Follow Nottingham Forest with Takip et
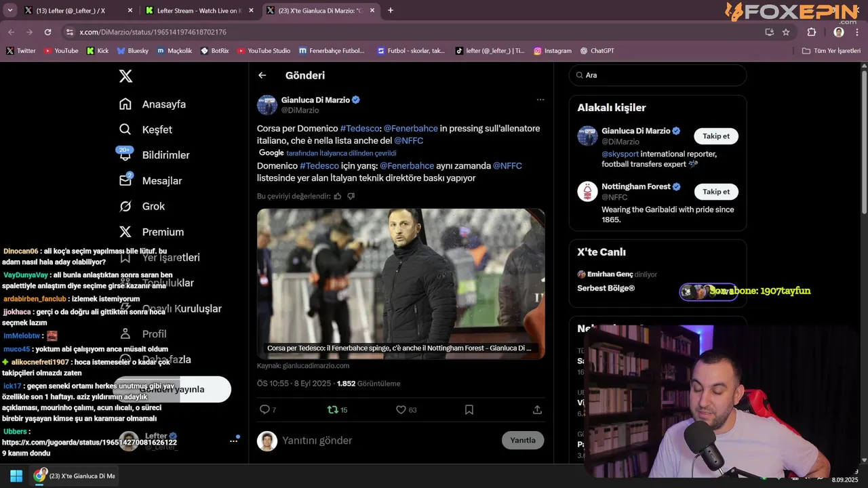The height and width of the screenshot is (488, 868). [716, 192]
